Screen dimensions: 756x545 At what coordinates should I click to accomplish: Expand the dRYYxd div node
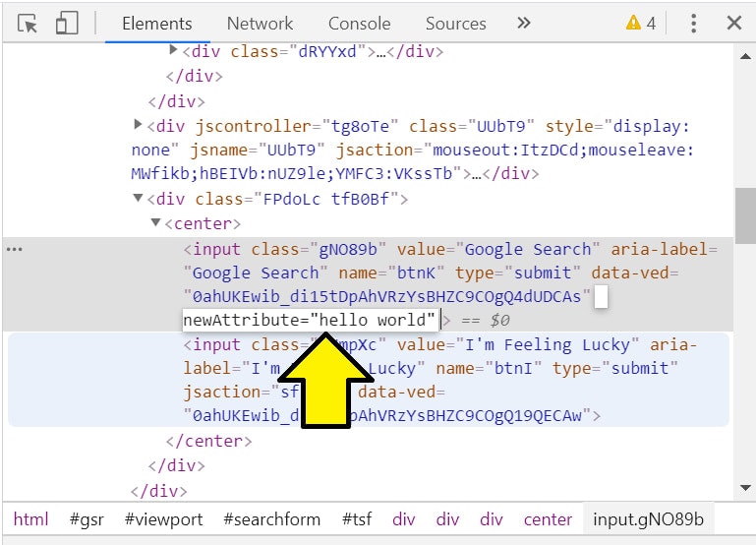point(174,51)
